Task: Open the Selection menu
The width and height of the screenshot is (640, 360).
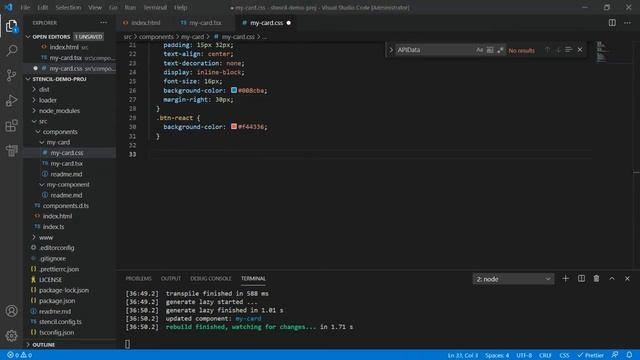Action: [68, 7]
